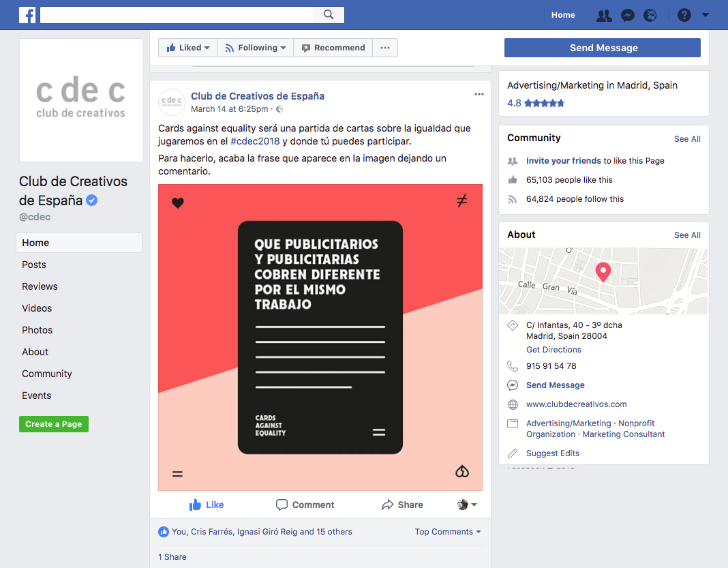Click the blue Send Message button

tap(602, 48)
